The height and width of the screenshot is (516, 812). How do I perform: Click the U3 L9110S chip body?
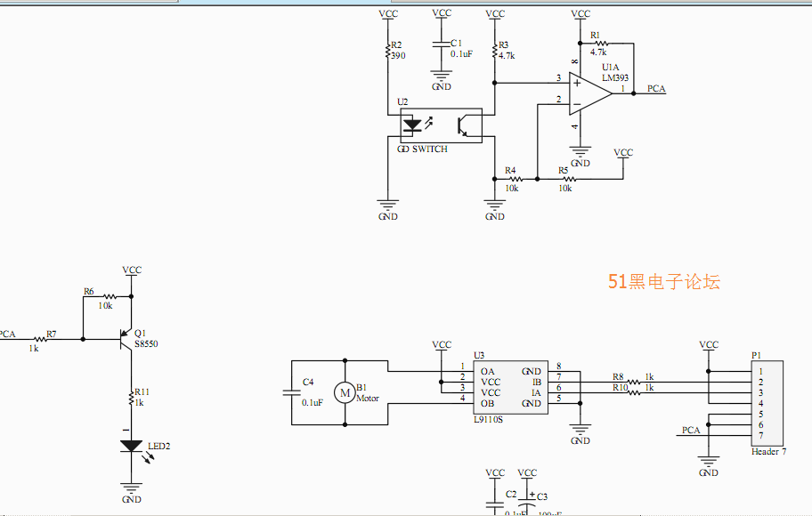[510, 387]
